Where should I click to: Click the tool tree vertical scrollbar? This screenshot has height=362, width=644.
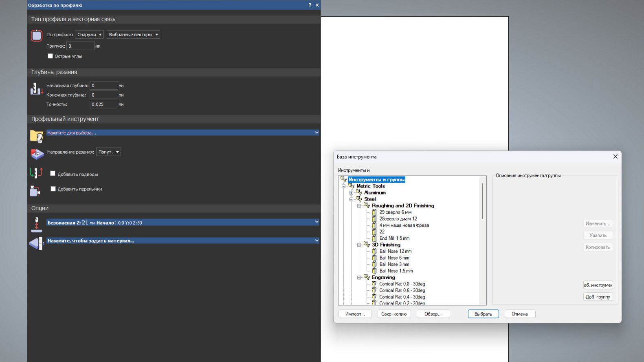coord(483,201)
